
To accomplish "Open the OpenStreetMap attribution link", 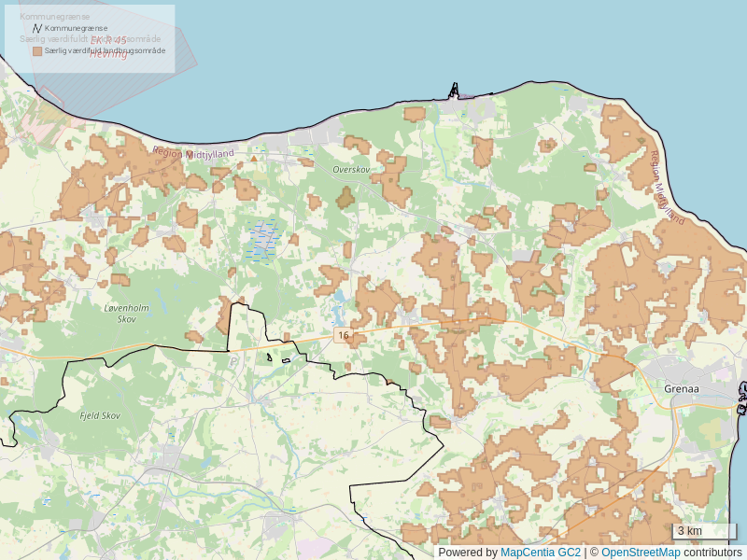I will 640,553.
